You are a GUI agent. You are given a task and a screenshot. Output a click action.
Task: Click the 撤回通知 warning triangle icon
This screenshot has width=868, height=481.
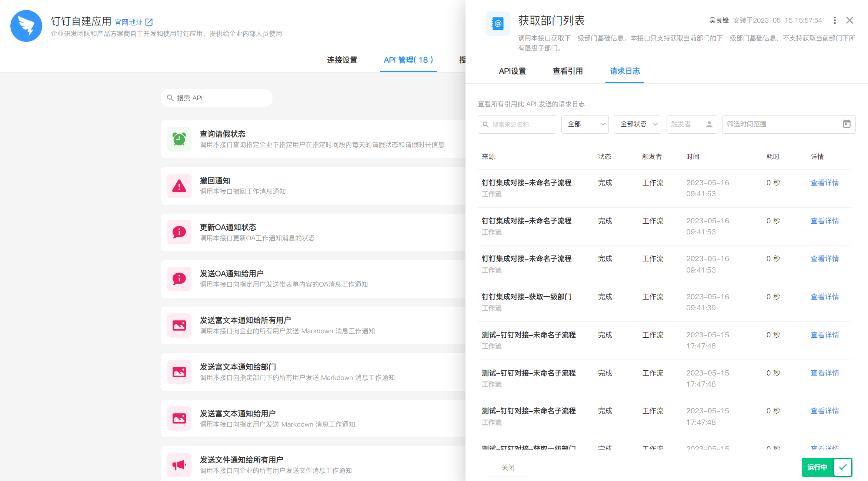[x=179, y=186]
